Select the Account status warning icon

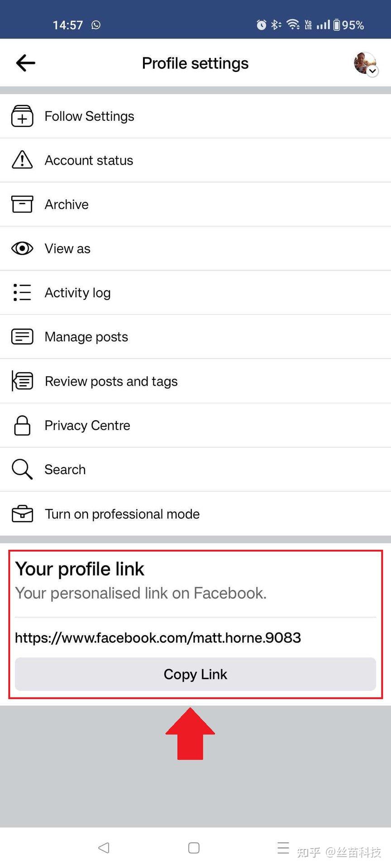point(22,160)
